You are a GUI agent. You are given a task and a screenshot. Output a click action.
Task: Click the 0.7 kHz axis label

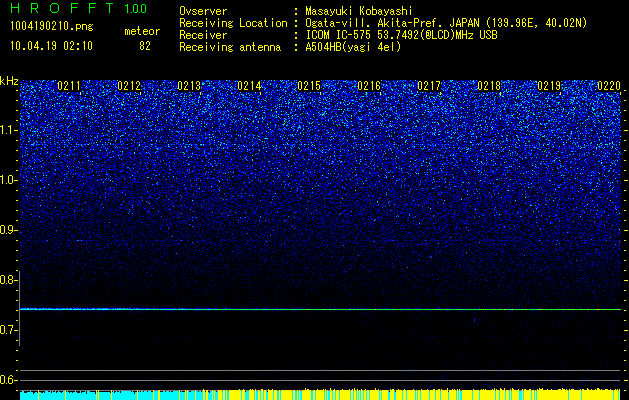coord(8,330)
